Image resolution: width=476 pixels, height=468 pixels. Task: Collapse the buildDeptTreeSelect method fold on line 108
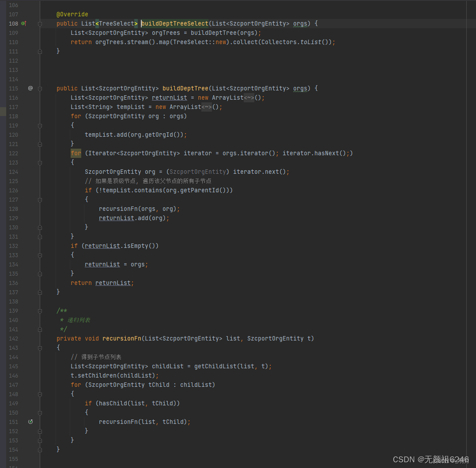(40, 24)
